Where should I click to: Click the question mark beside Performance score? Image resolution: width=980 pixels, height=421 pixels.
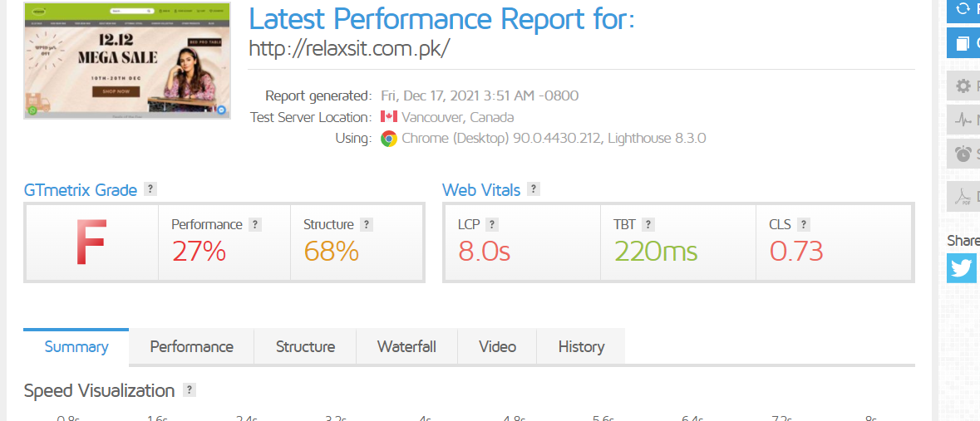[x=255, y=224]
